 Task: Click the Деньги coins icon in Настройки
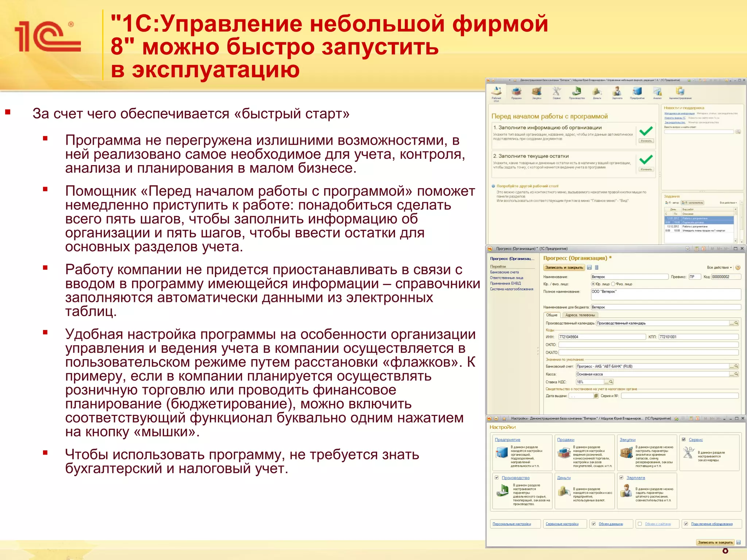point(564,491)
